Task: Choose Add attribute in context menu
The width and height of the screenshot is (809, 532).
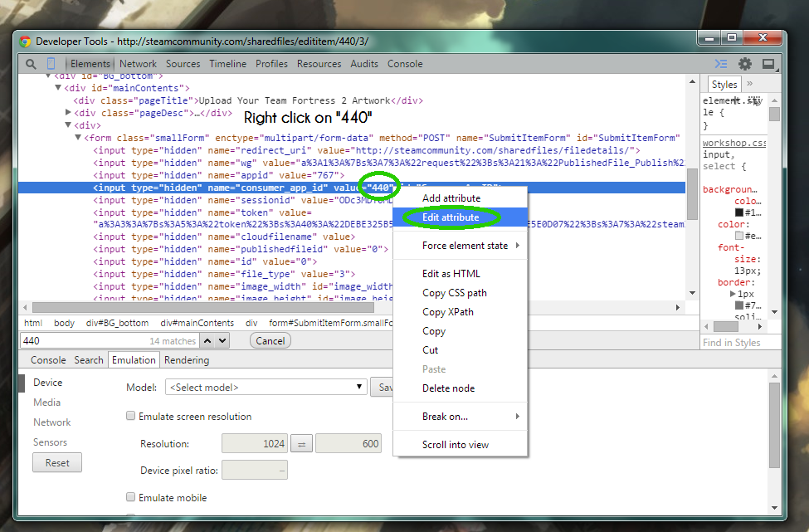Action: click(x=461, y=198)
